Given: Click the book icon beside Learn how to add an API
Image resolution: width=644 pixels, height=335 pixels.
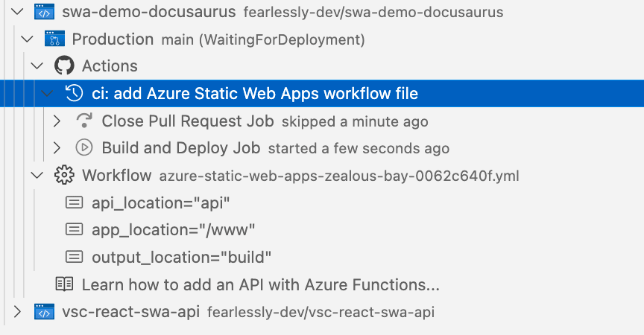Looking at the screenshot, I should 65,284.
